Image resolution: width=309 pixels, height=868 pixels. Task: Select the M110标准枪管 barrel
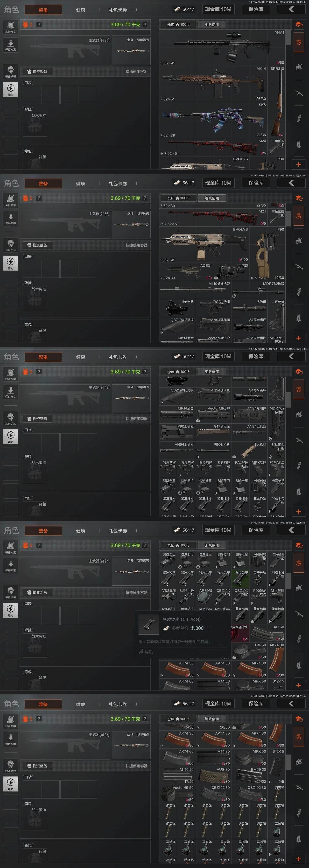195,290
